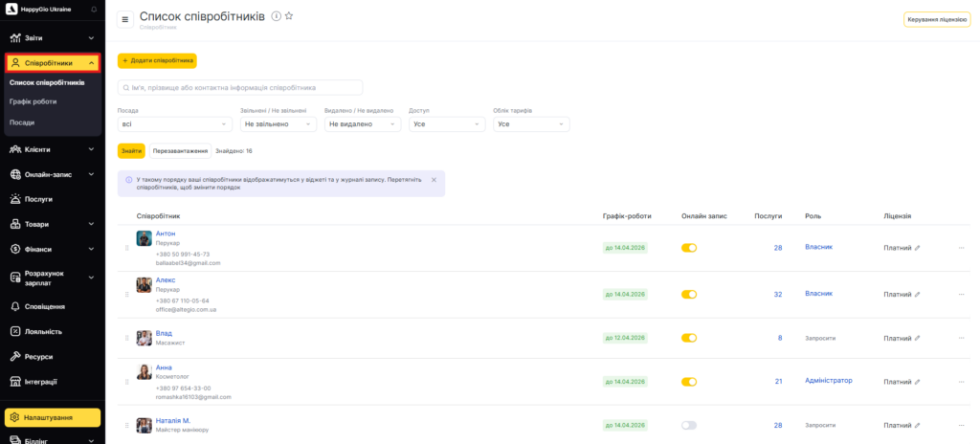Close the blue info banner
The image size is (980, 444).
(434, 179)
